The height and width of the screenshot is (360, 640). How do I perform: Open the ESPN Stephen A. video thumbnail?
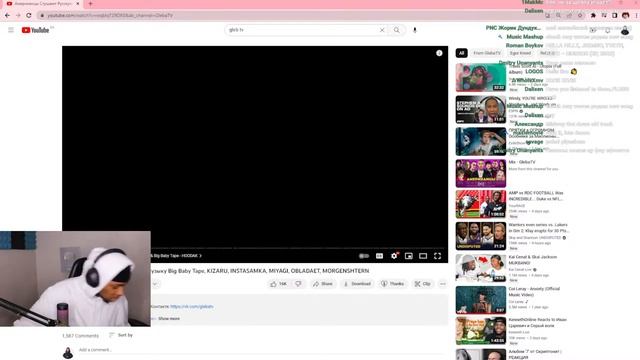point(481,109)
